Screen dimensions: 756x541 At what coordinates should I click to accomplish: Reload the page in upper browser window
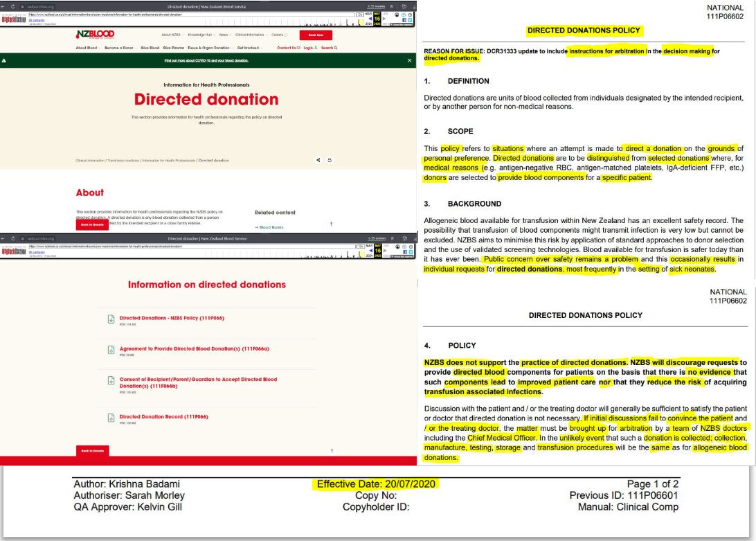tap(12, 6)
